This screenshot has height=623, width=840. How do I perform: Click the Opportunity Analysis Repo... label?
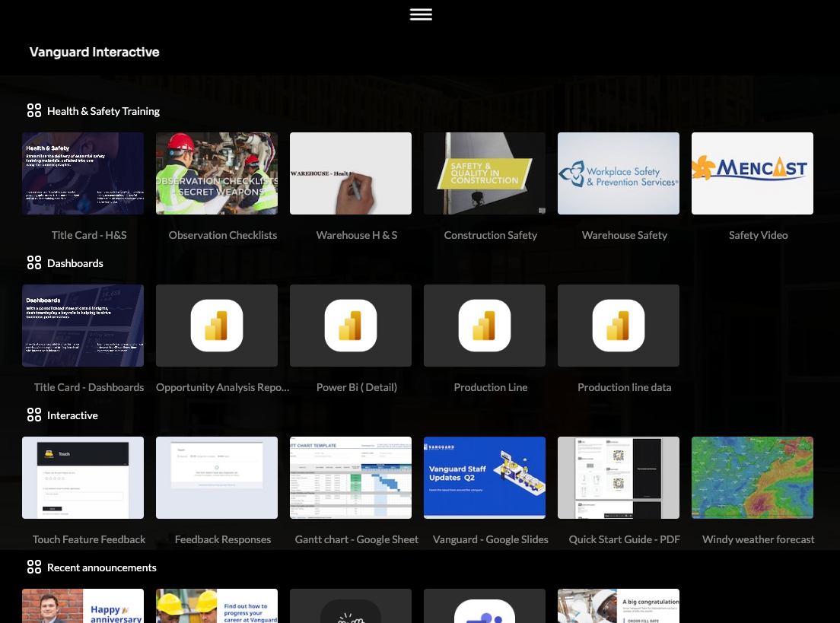223,387
